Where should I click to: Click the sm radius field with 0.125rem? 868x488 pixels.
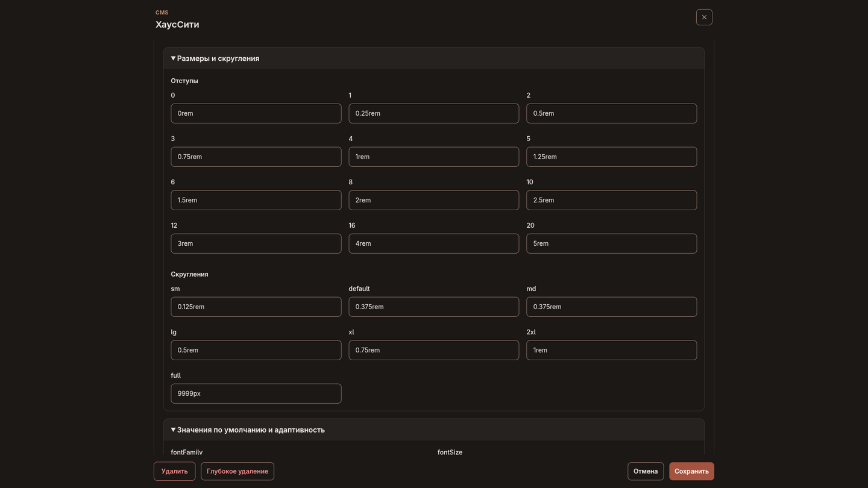click(256, 307)
